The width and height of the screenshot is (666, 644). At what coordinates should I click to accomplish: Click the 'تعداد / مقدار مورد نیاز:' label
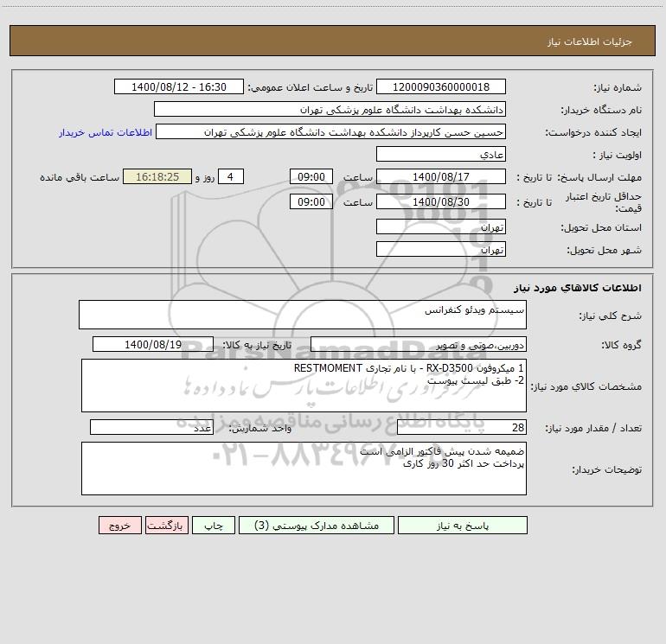click(x=593, y=429)
